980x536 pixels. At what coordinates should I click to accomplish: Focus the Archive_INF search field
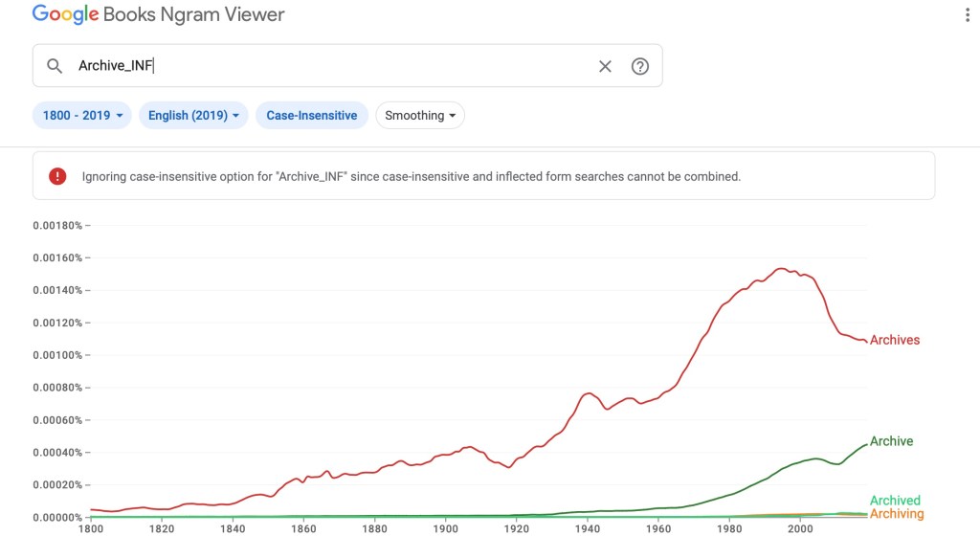tap(325, 66)
